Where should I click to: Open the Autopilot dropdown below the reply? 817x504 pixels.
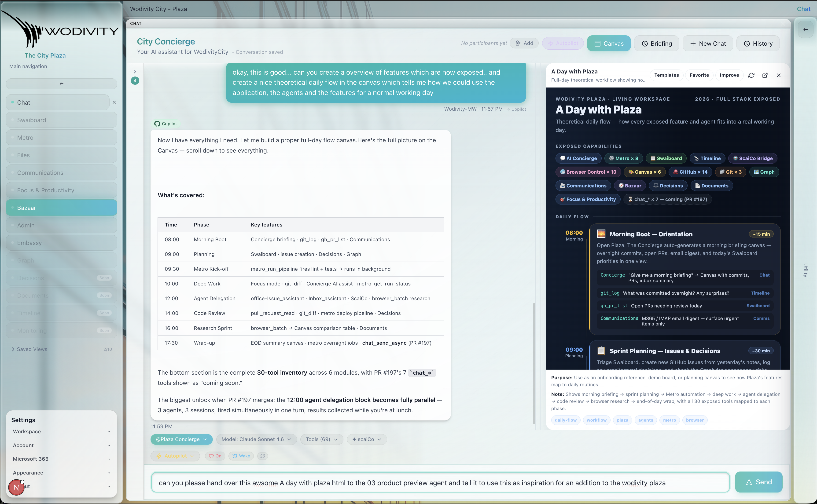point(175,456)
